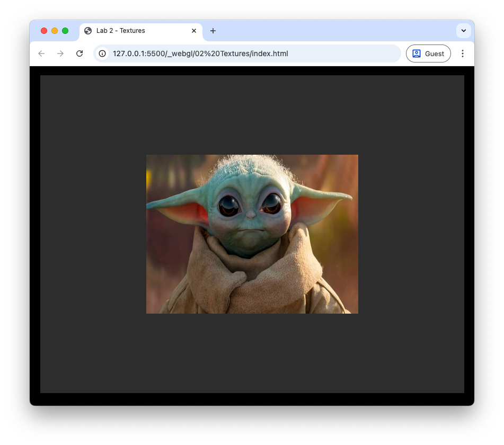Minimize the browser with yellow button
The image size is (504, 445).
point(55,31)
